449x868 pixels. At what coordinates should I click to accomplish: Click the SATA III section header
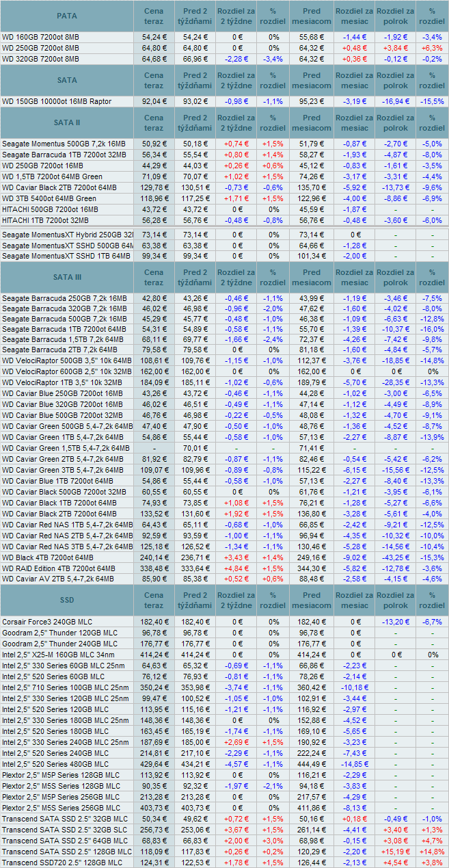[67, 277]
